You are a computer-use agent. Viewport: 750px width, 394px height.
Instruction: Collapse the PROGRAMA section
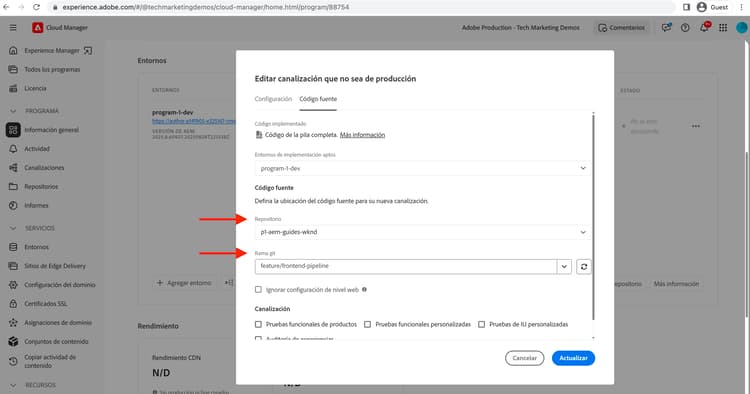[x=13, y=111]
